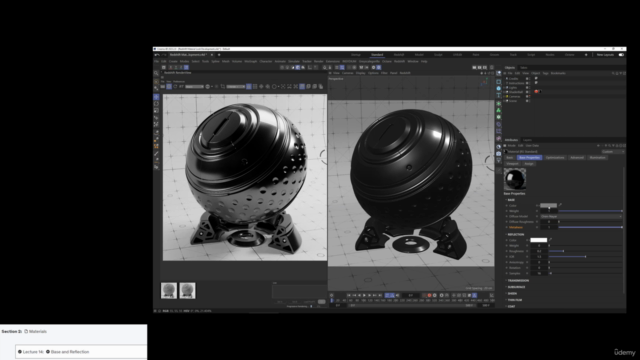Image resolution: width=640 pixels, height=360 pixels.
Task: Expand the COAT section
Action: pos(511,307)
